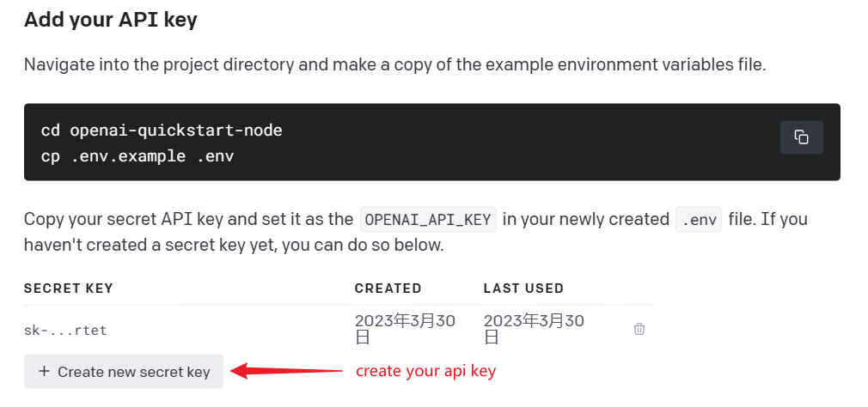
Task: Click the 'Add your API key' heading
Action: coord(111,20)
